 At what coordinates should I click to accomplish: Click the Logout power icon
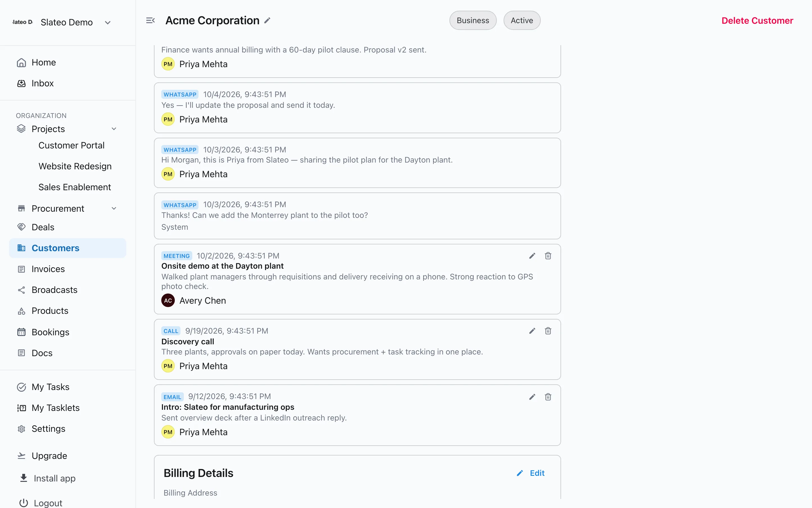coord(23,503)
